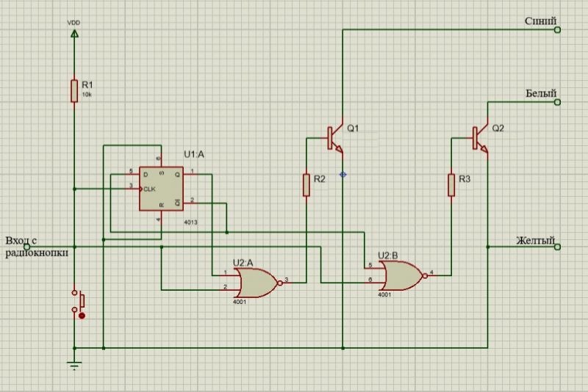The image size is (588, 392).
Task: Click the Вход с радиокнопки input terminal
Action: coord(27,247)
